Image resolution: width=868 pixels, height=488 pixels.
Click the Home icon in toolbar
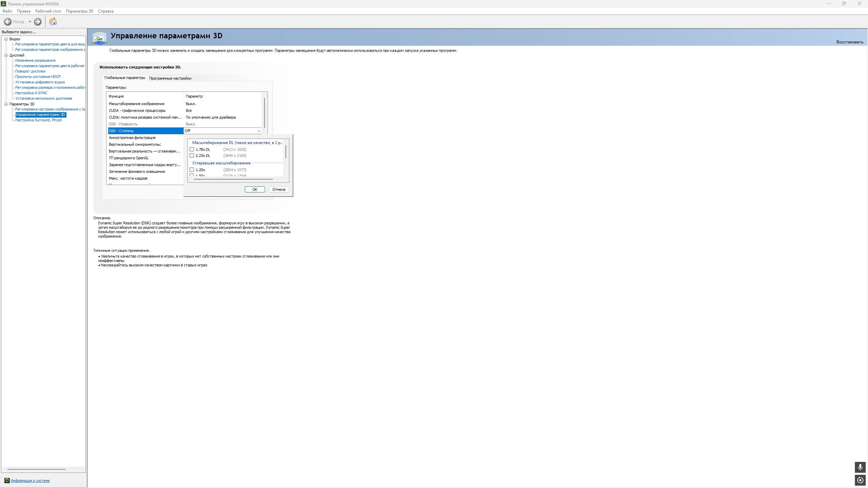53,22
